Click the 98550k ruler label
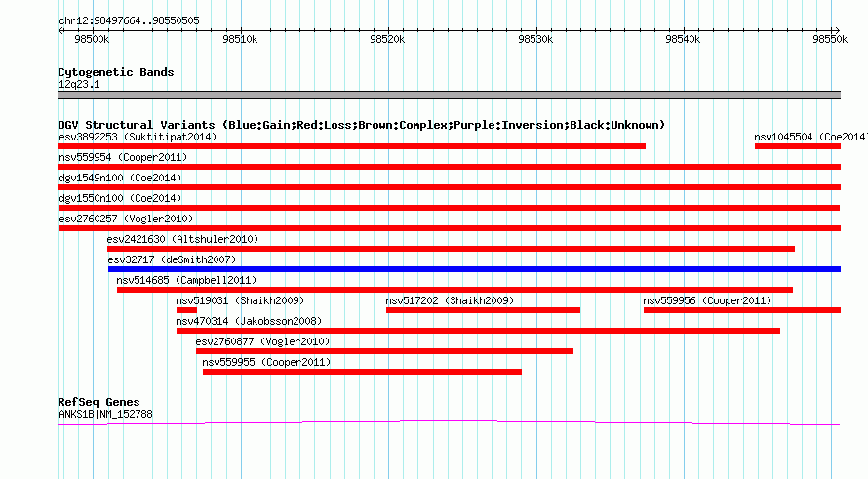 830,39
